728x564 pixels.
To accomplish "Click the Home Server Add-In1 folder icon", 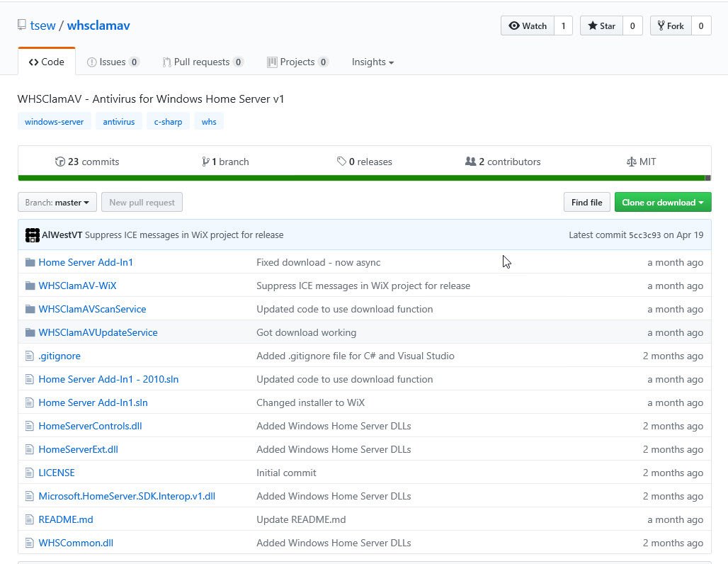I will tap(30, 262).
